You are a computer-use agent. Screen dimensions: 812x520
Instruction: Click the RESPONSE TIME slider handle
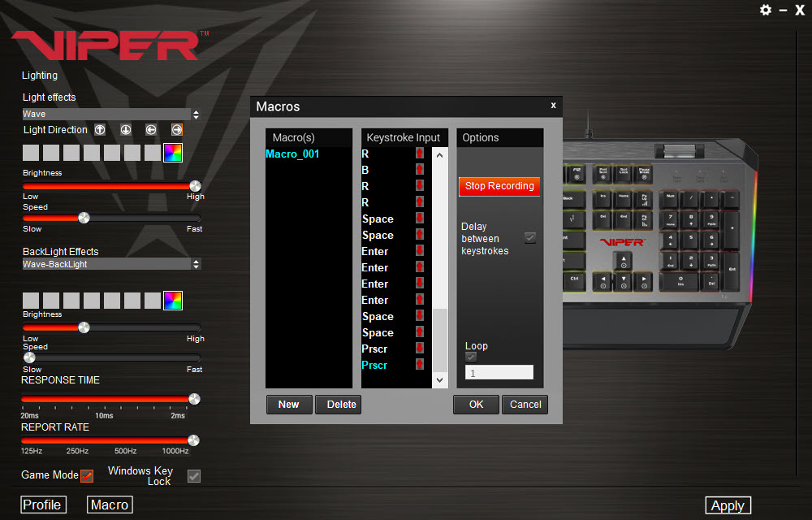coord(194,399)
